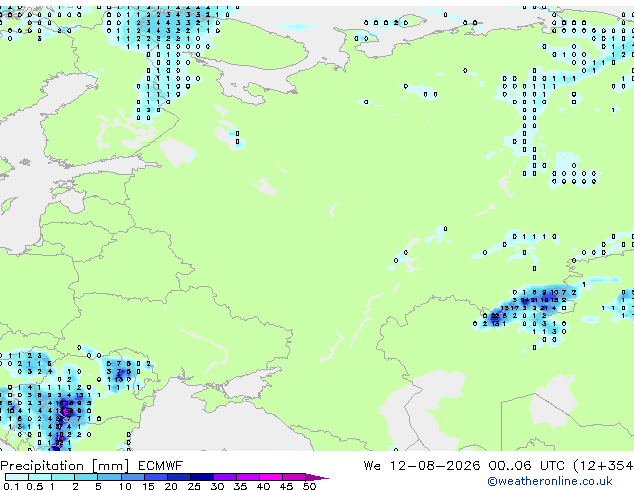634x490 pixels.
Task: Click the purple over-50 arrow on legend
Action: (317, 478)
